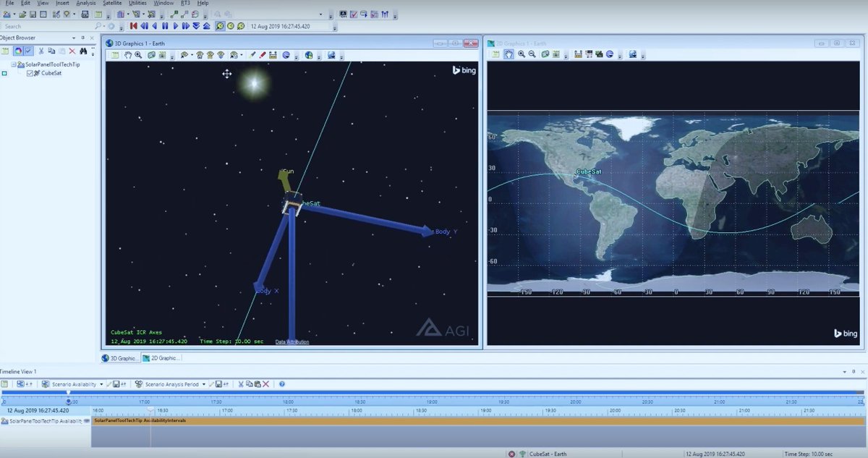Pause the animation
Screen dimensions: 868x458
coord(165,26)
